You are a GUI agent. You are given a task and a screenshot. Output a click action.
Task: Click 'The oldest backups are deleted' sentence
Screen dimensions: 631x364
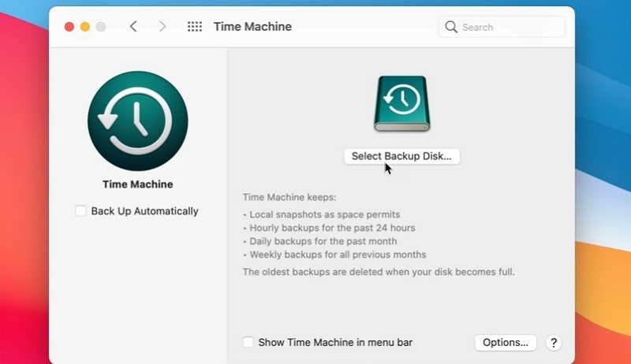[379, 272]
